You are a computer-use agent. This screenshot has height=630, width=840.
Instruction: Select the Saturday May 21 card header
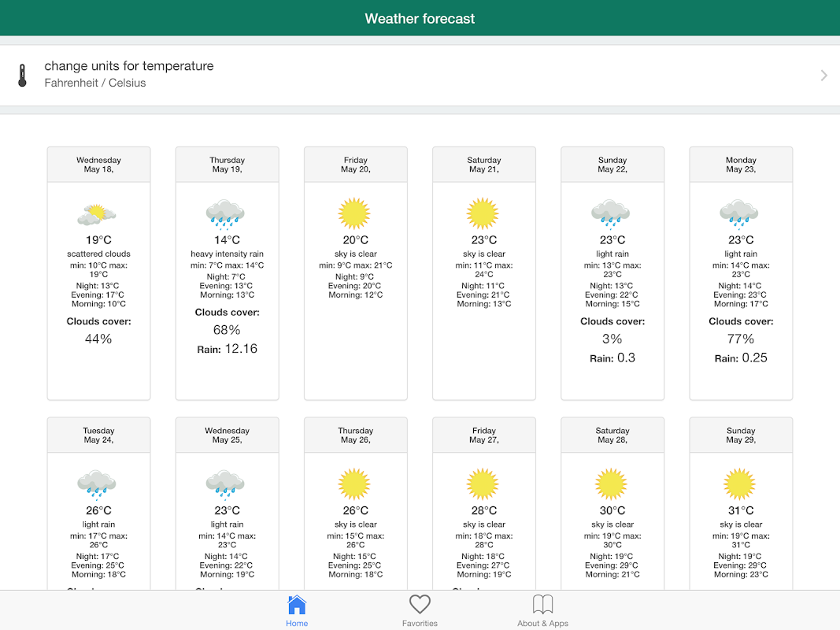coord(484,165)
